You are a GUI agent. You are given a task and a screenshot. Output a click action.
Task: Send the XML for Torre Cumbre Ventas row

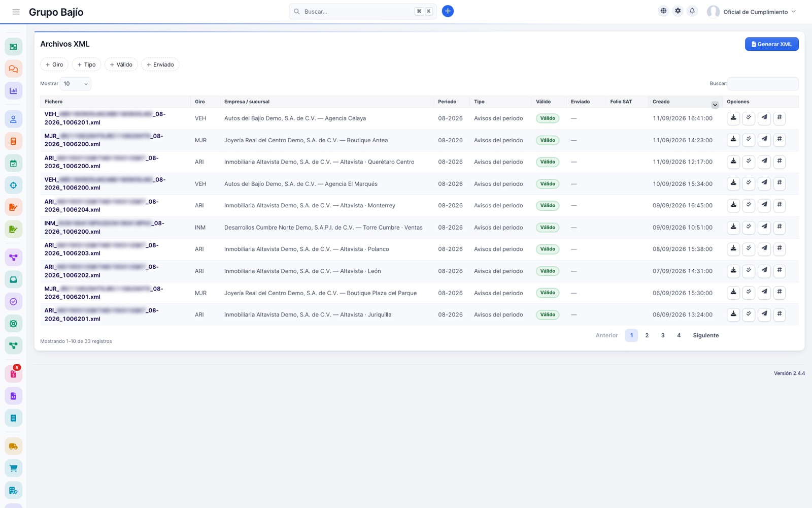(x=764, y=227)
